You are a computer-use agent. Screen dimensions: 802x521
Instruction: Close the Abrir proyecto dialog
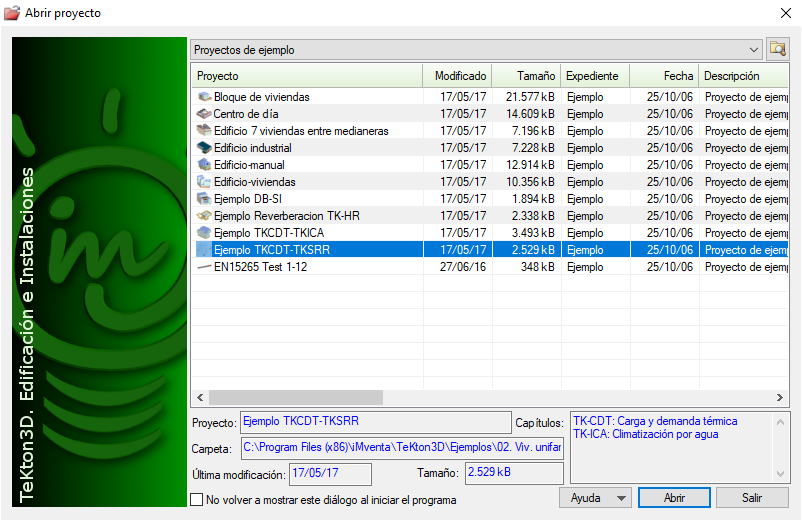(786, 13)
